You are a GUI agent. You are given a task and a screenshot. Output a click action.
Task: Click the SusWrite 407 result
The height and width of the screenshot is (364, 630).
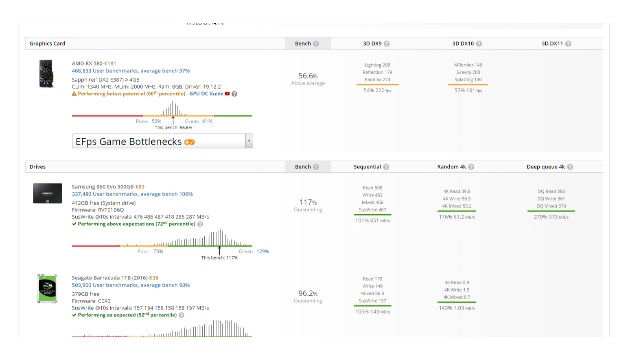pos(372,210)
